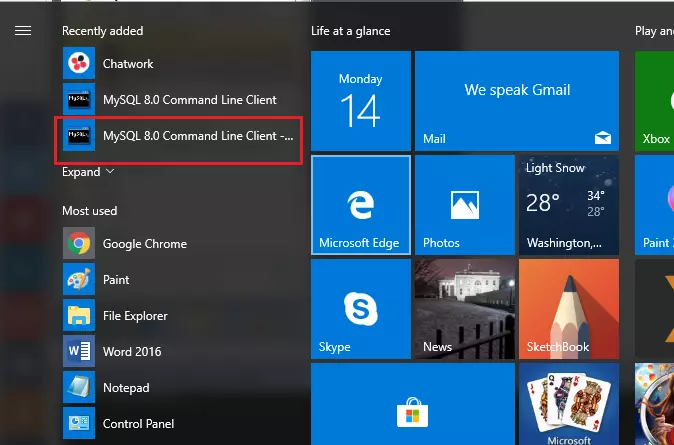Open Control Panel

click(178, 424)
